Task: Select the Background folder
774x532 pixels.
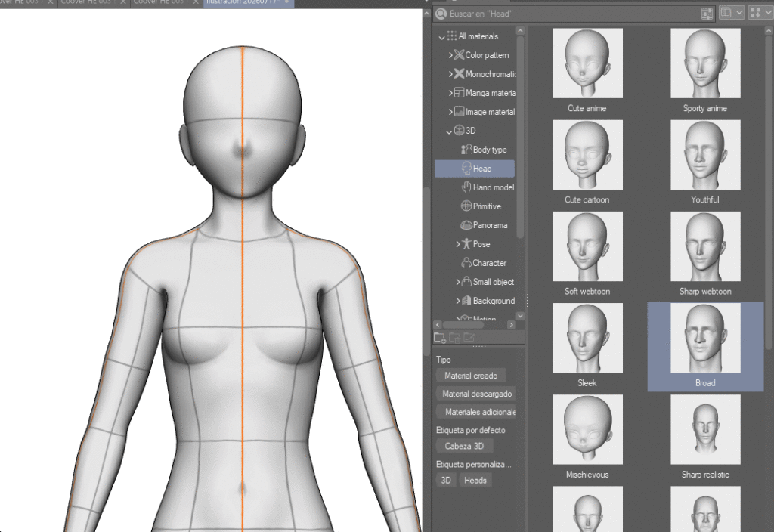Action: (488, 301)
